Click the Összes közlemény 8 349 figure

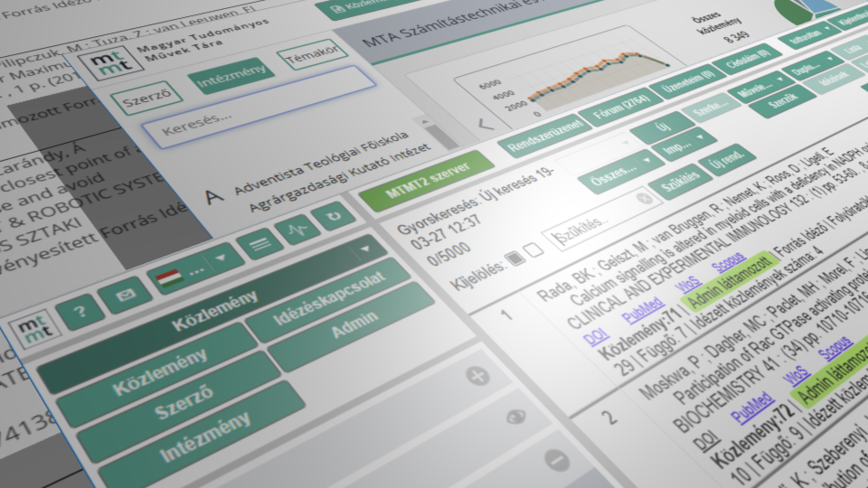[722, 28]
